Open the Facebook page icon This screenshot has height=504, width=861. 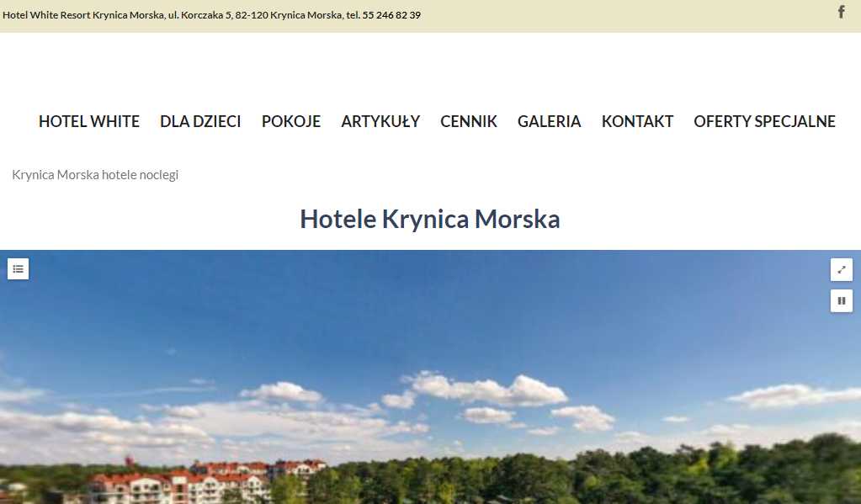click(x=842, y=12)
